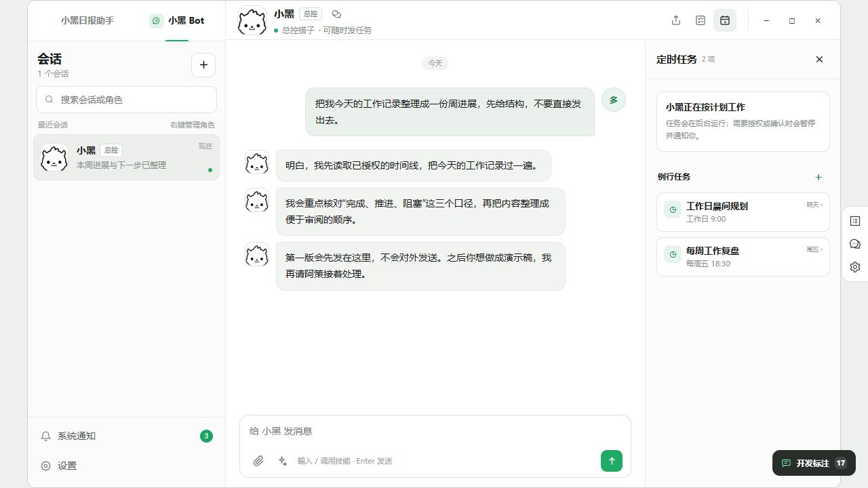Click the user message 把我今天的工作记录

pyautogui.click(x=450, y=112)
